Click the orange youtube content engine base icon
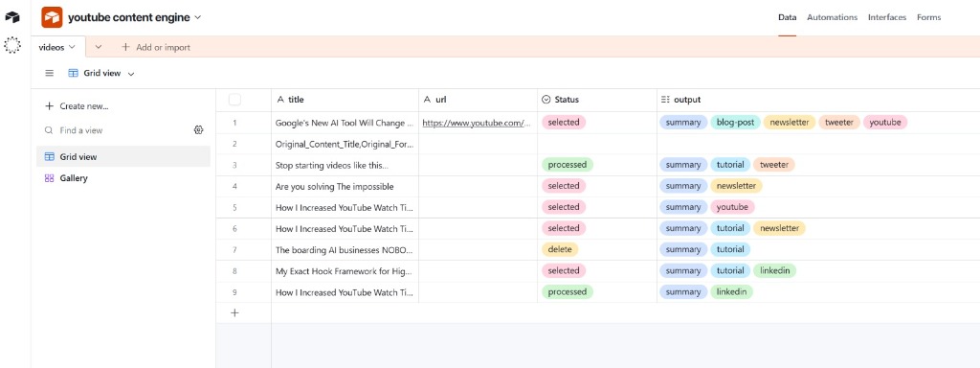Image resolution: width=980 pixels, height=368 pixels. 52,17
